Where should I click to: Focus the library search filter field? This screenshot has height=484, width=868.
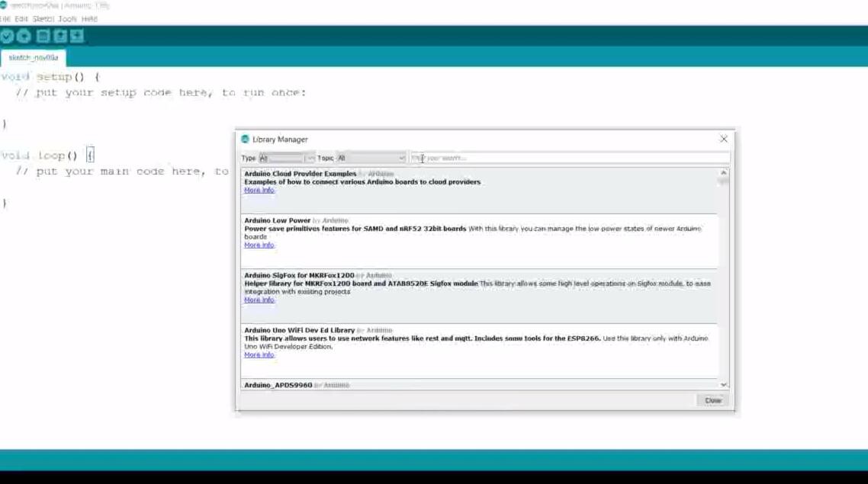(570, 159)
